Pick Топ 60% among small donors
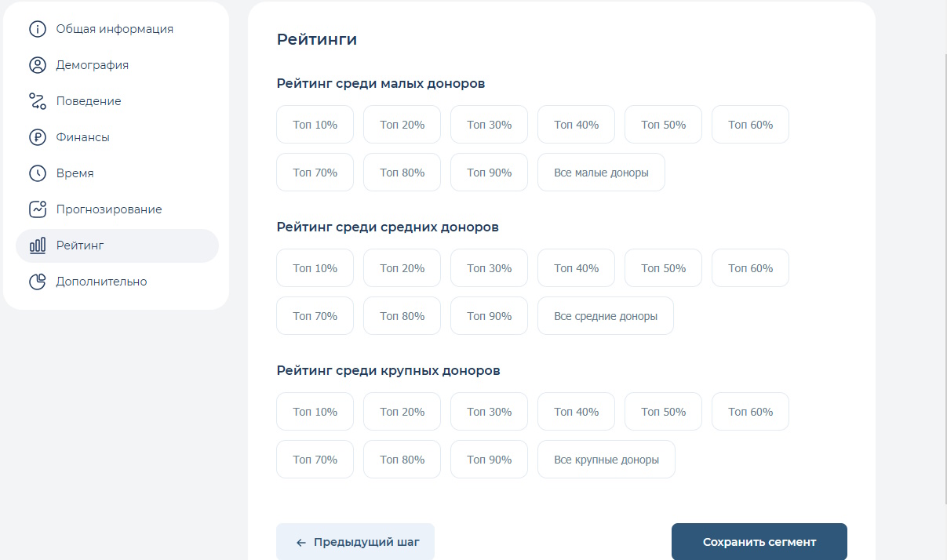 750,125
